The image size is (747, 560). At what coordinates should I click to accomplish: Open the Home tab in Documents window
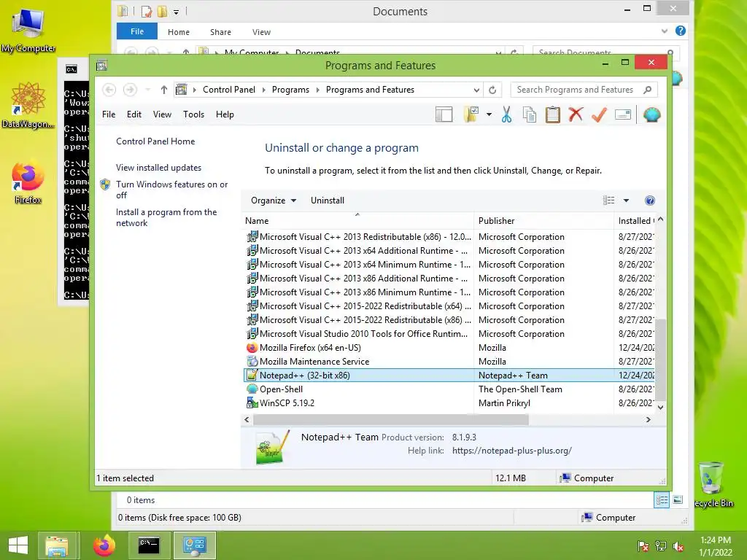point(179,32)
